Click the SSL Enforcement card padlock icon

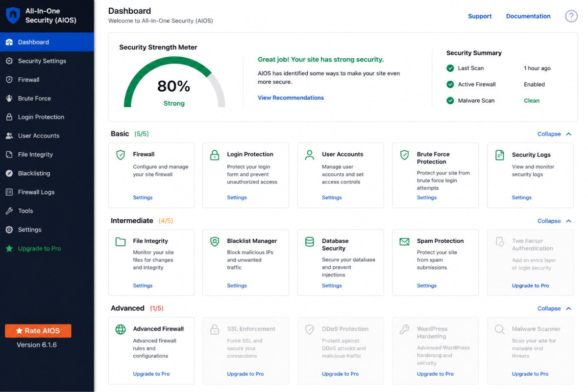[x=215, y=329]
